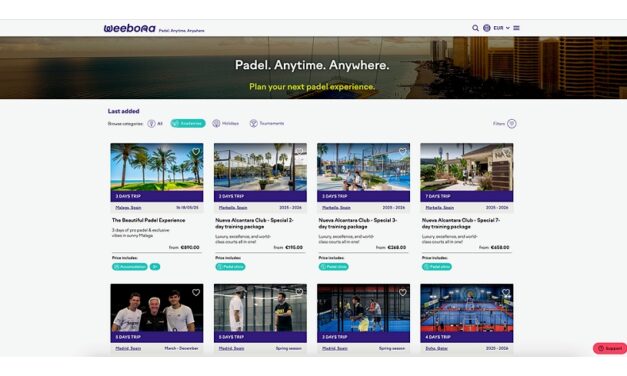Open the Special 7-day package club entrance photo
627x376 pixels.
point(467,167)
